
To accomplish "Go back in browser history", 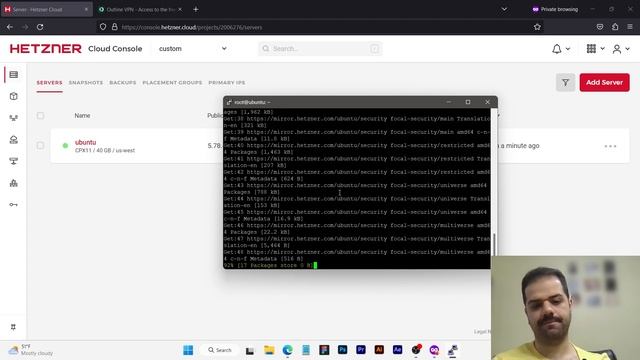I will 10,27.
